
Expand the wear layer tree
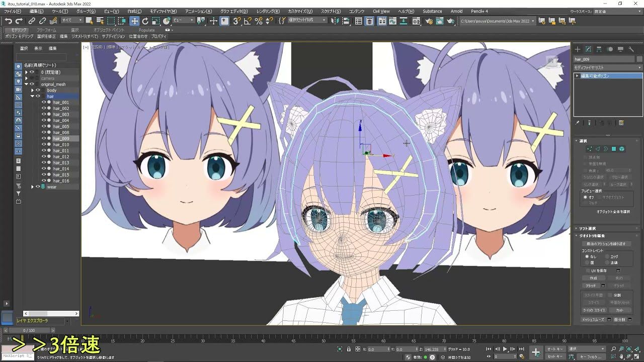click(33, 187)
